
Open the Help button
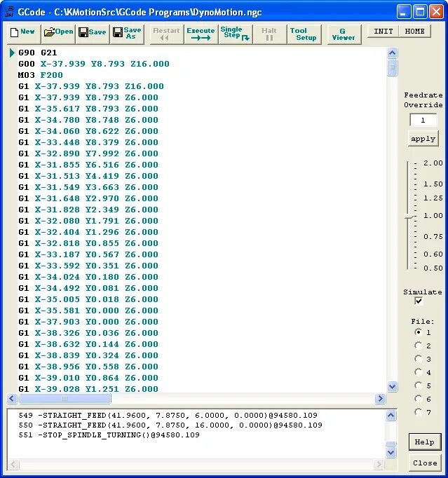425,442
